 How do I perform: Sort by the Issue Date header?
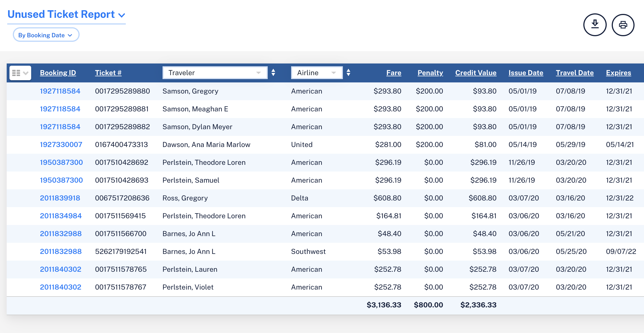[x=525, y=73]
